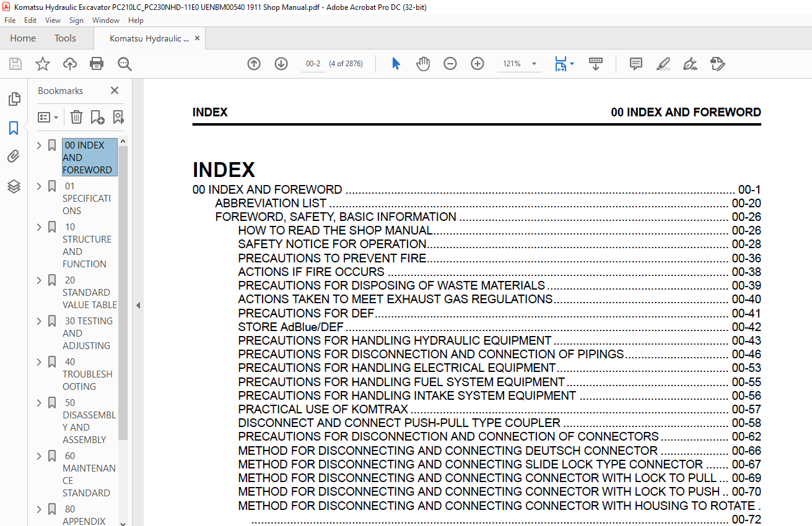Open the Page Thumbnails panel icon
This screenshot has width=812, height=526.
tap(14, 99)
